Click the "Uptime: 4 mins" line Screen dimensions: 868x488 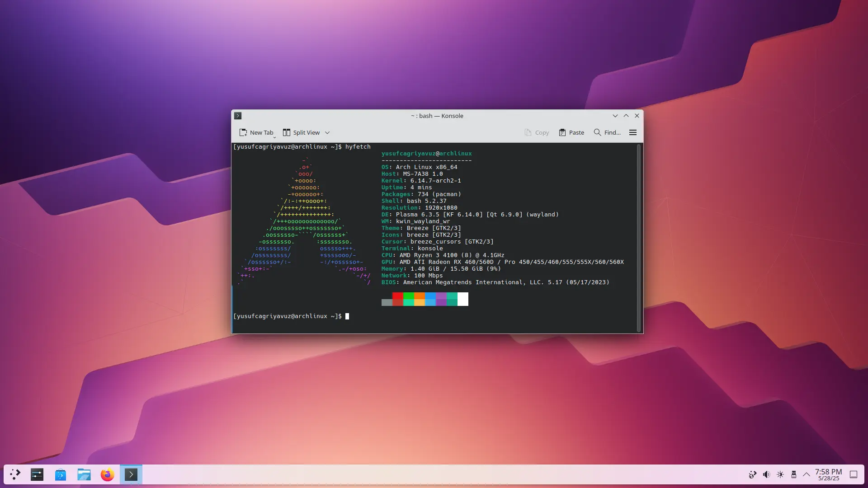click(407, 188)
